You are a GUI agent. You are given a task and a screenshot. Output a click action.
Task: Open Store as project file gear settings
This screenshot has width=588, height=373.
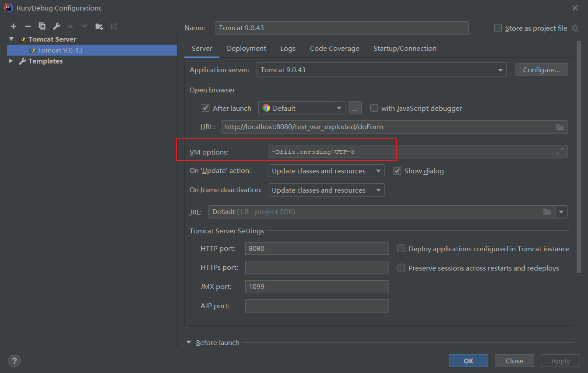pyautogui.click(x=575, y=28)
